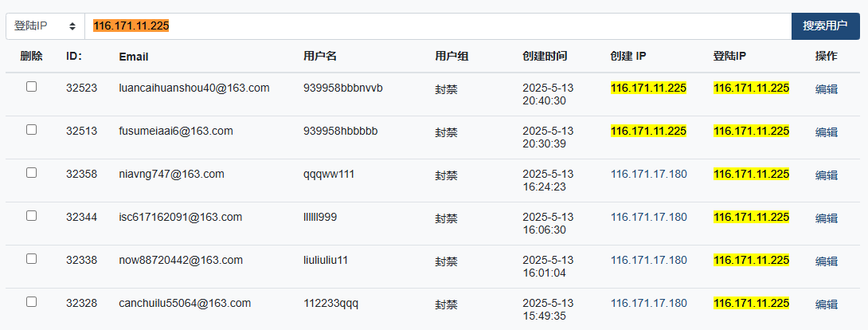Edit user canchuilu55064@163.com
This screenshot has width=868, height=330.
826,304
